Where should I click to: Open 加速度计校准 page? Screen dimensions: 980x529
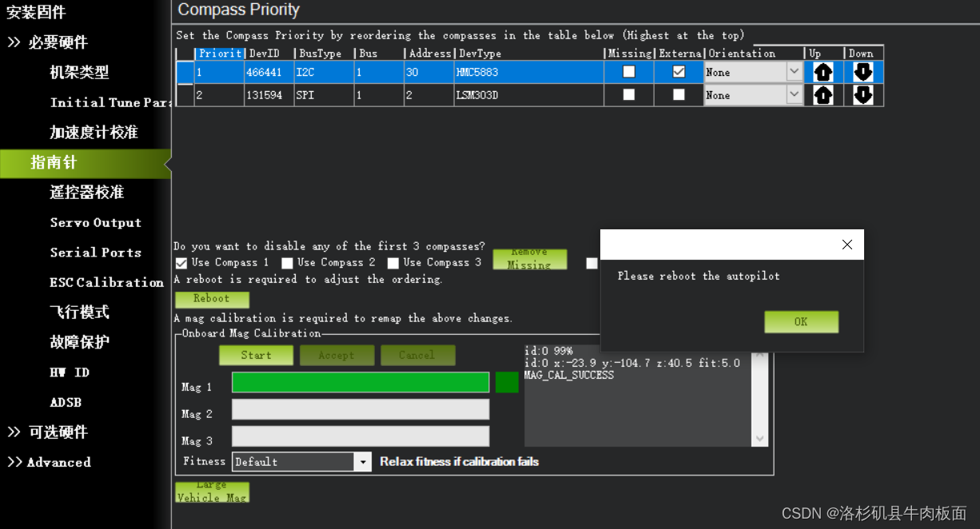click(x=94, y=132)
